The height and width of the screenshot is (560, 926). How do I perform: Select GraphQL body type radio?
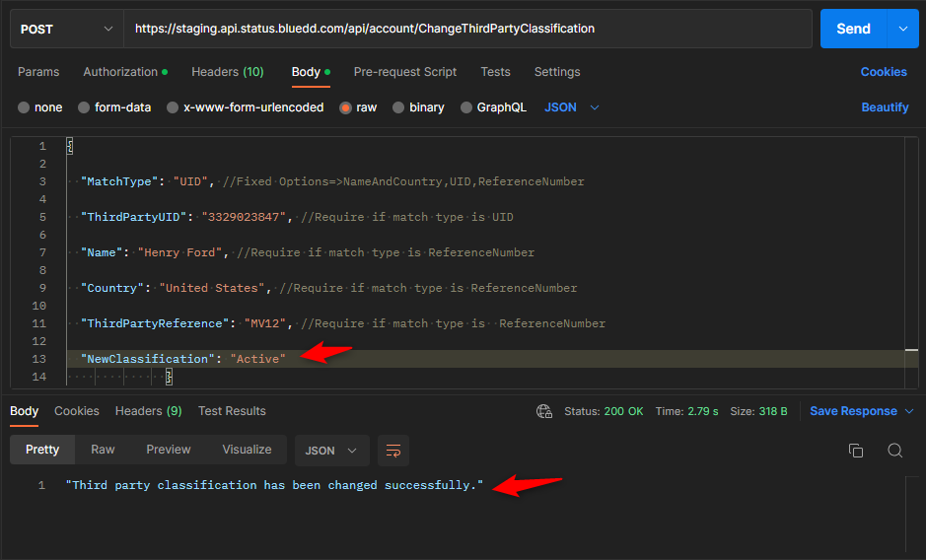467,107
